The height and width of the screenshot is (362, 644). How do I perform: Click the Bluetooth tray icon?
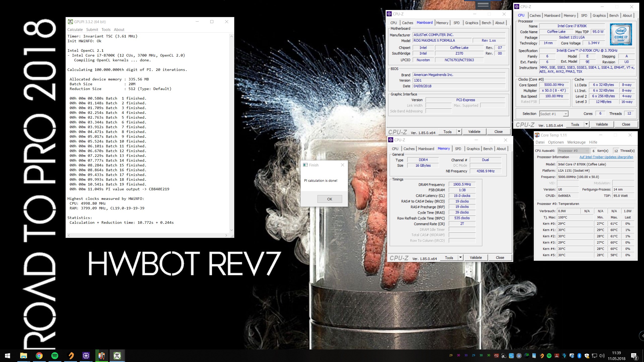coord(579,356)
